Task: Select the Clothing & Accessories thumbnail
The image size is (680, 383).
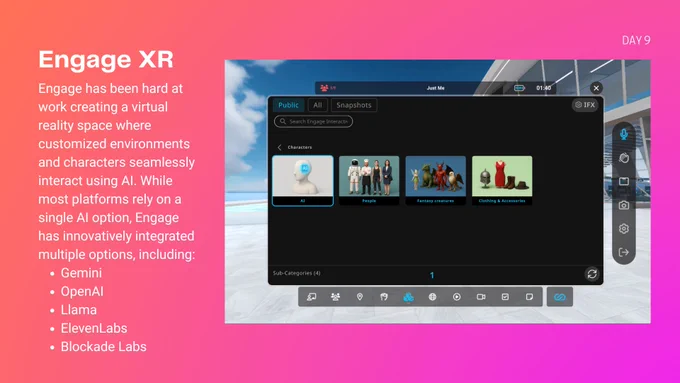Action: 502,180
